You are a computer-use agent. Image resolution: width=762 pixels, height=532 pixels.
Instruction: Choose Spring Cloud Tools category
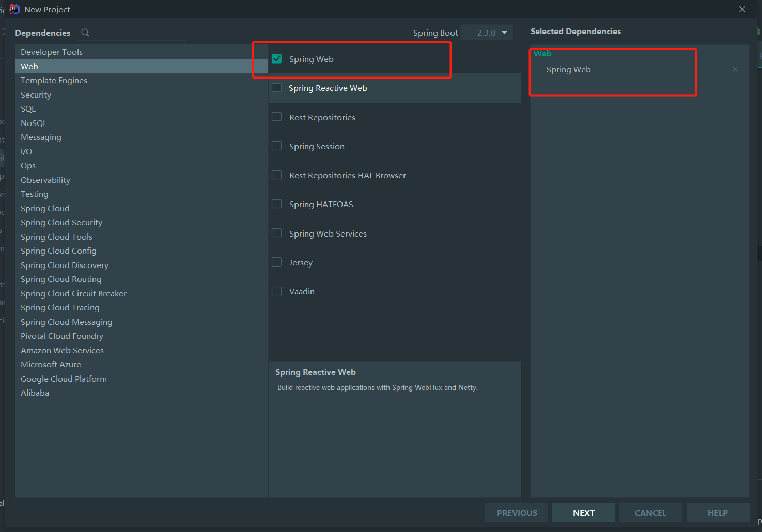click(142, 237)
